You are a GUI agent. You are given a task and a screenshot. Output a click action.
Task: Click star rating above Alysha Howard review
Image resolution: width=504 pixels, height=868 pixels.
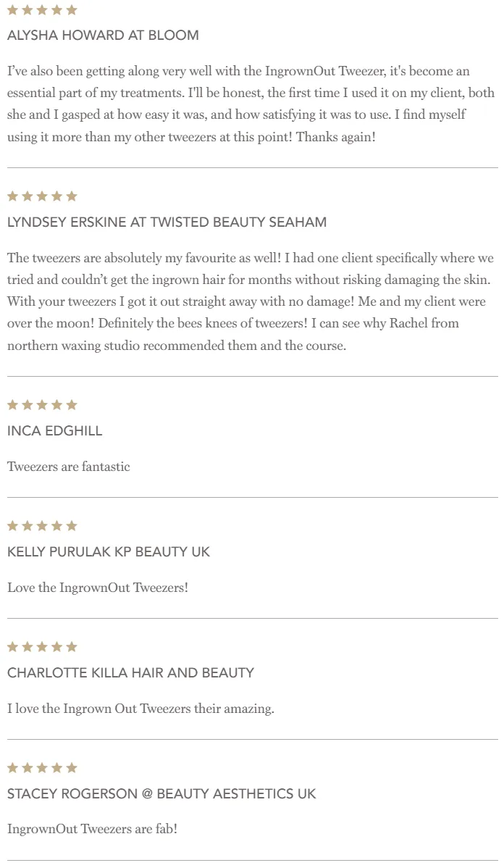click(42, 10)
